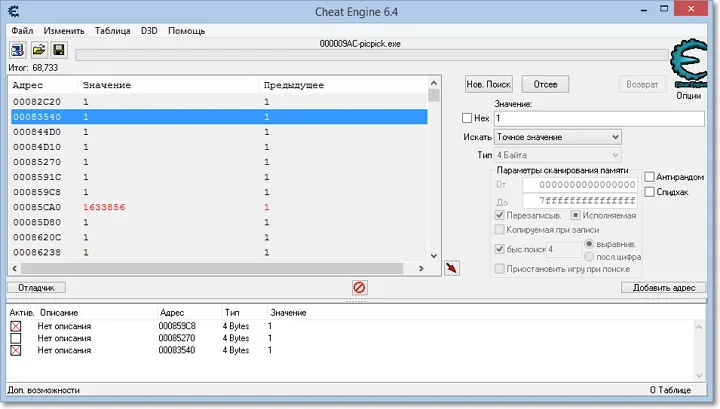Select highlighted result row 00083540
720x409 pixels.
(219, 117)
